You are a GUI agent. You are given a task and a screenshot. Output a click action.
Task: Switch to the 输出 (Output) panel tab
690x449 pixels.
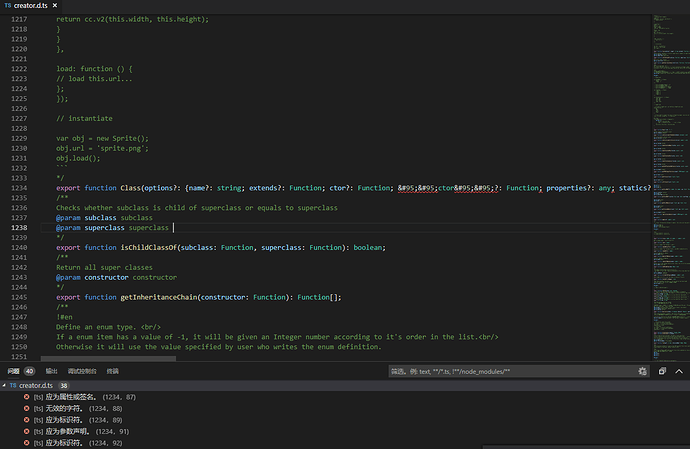pyautogui.click(x=51, y=371)
